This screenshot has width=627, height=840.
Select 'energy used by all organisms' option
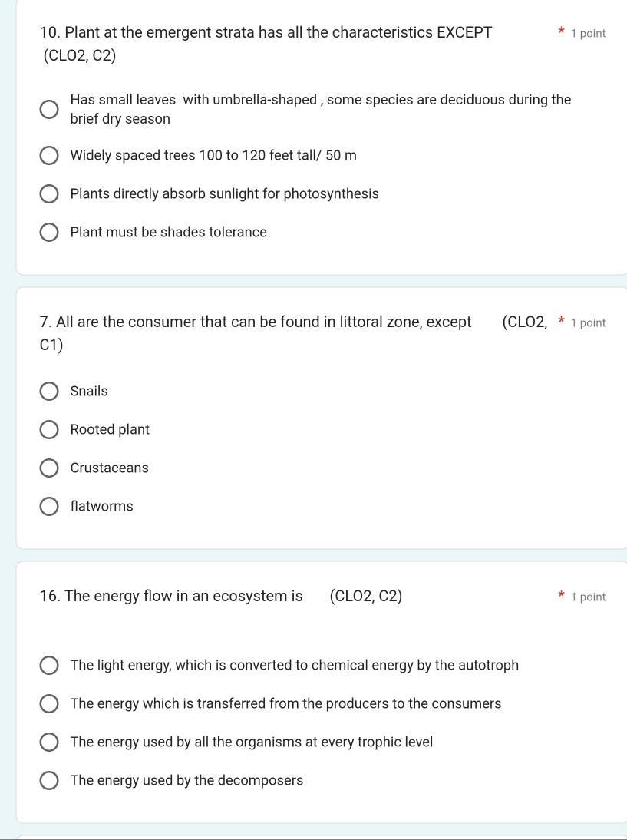pyautogui.click(x=48, y=742)
